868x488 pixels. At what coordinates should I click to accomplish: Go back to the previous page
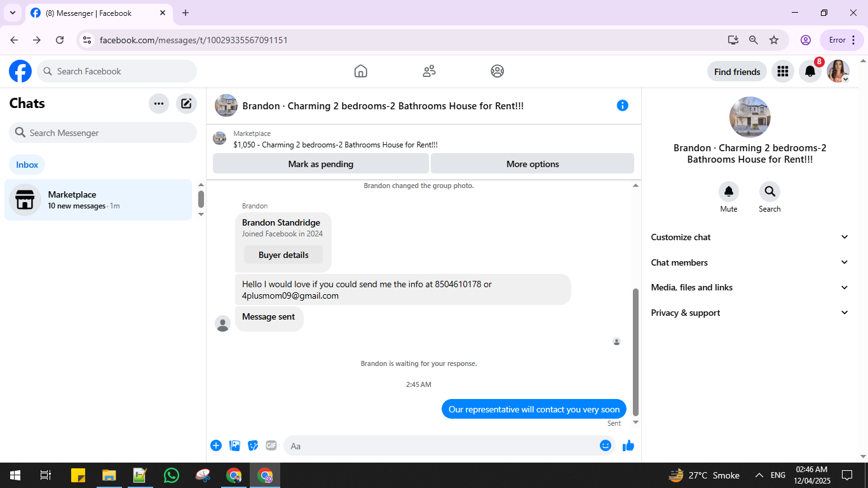tap(14, 40)
